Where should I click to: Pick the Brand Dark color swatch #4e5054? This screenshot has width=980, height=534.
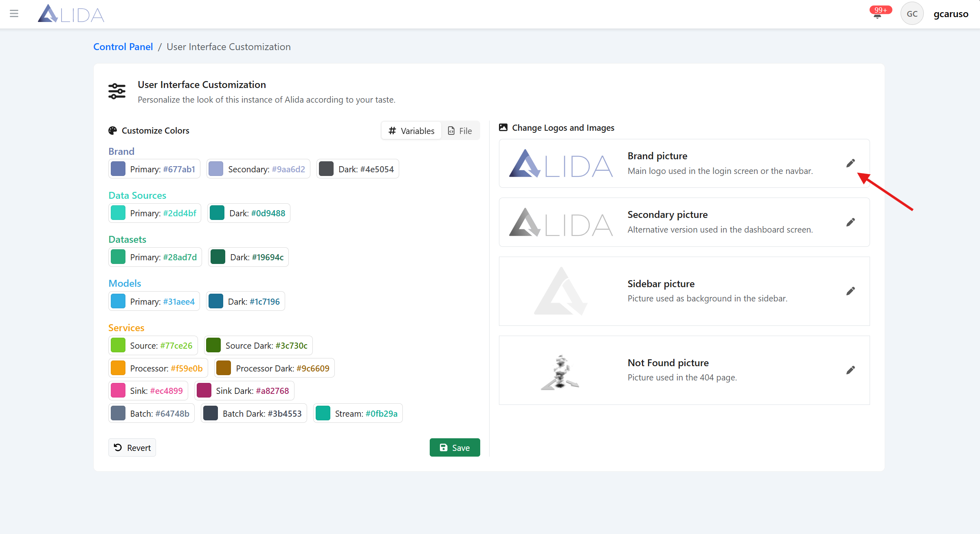(x=326, y=169)
